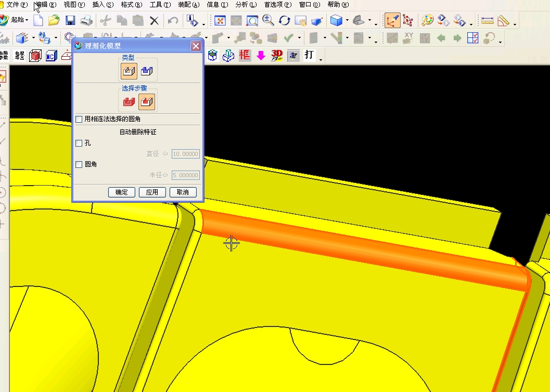Click the 应用 apply button
The image size is (550, 392).
tap(152, 192)
